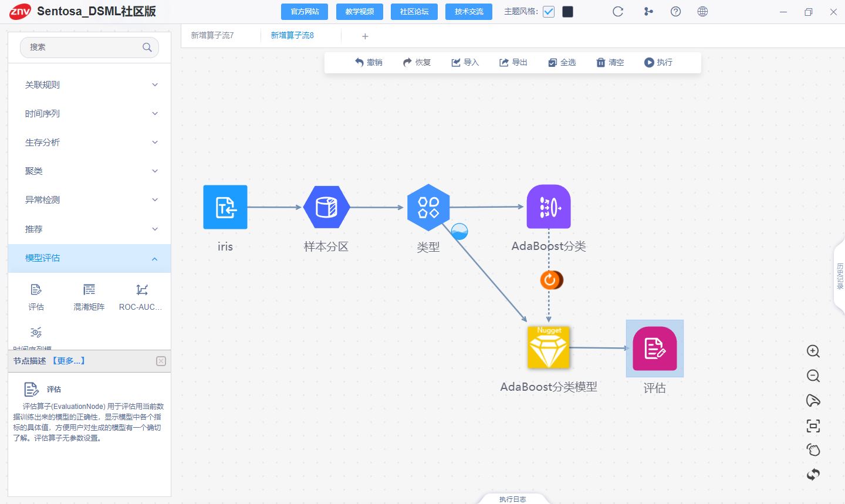Viewport: 845px width, 504px height.
Task: Click the 样本分区 label text
Action: [326, 246]
